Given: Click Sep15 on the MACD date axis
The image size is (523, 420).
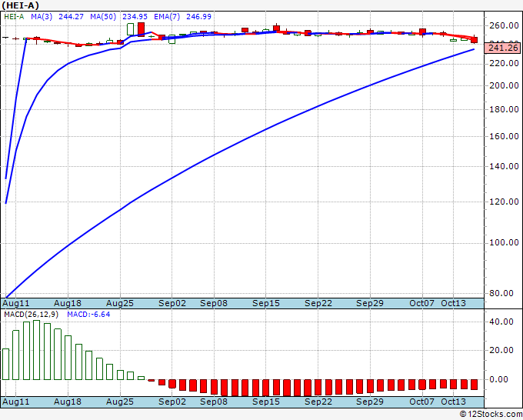Looking at the screenshot, I should tap(266, 402).
